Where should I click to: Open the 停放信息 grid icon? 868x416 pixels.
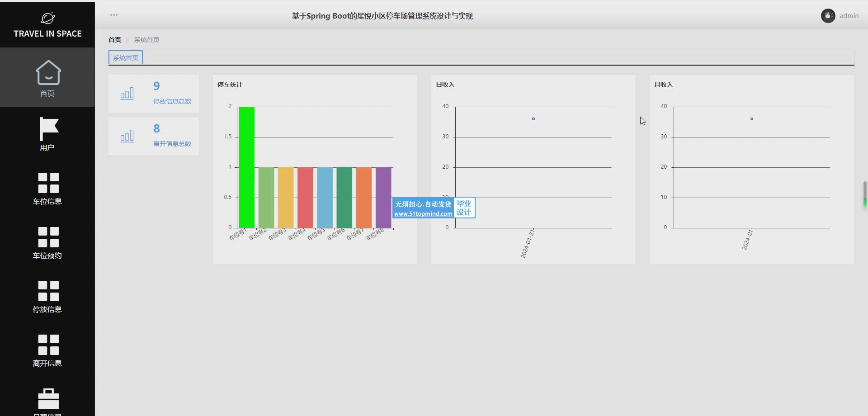48,291
